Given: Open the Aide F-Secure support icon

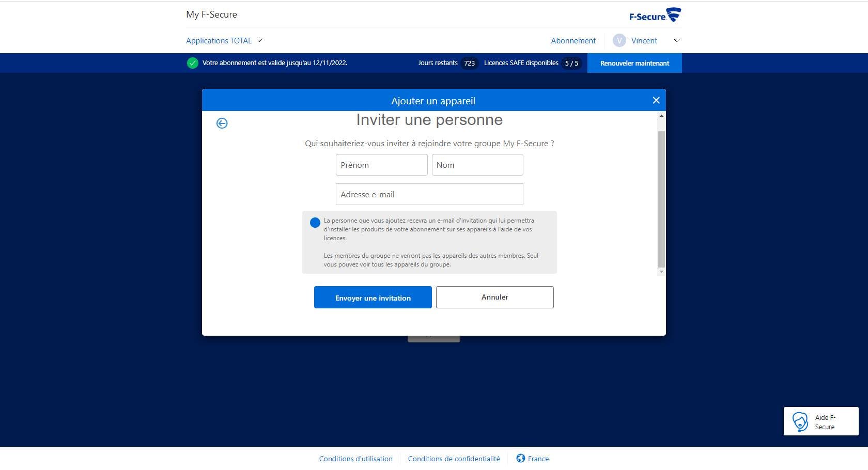Looking at the screenshot, I should [800, 421].
